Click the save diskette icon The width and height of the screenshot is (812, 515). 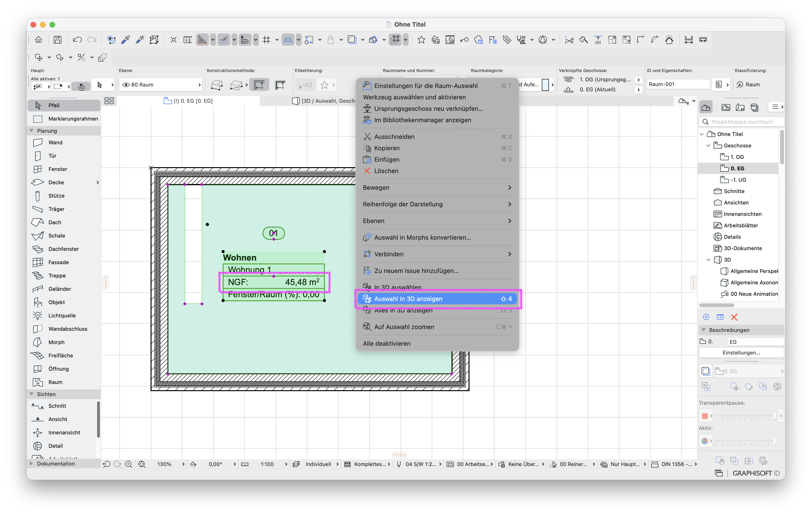click(58, 40)
